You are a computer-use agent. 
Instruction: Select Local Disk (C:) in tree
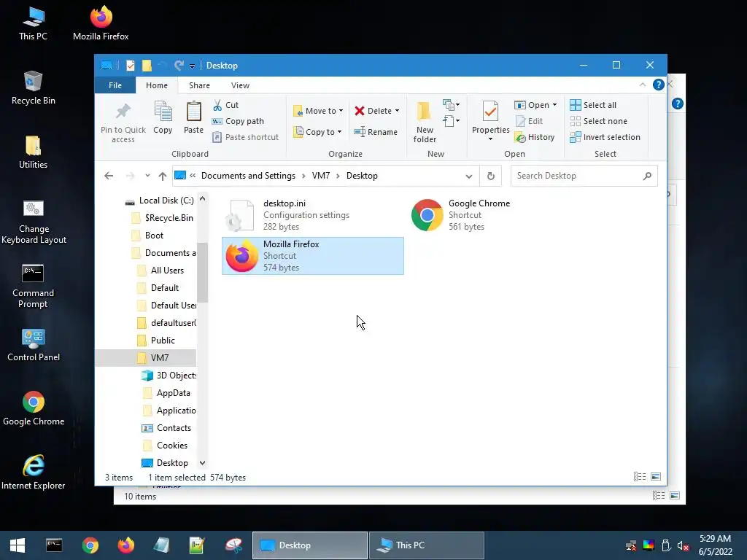tap(160, 201)
